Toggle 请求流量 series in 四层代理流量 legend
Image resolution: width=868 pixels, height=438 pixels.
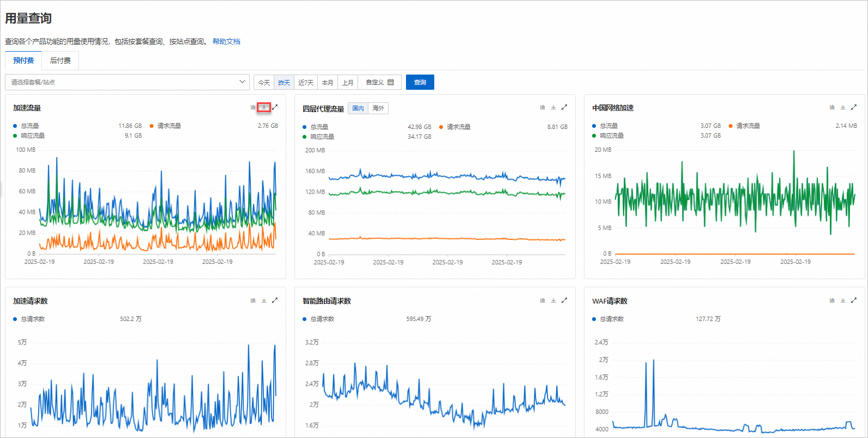tap(455, 127)
